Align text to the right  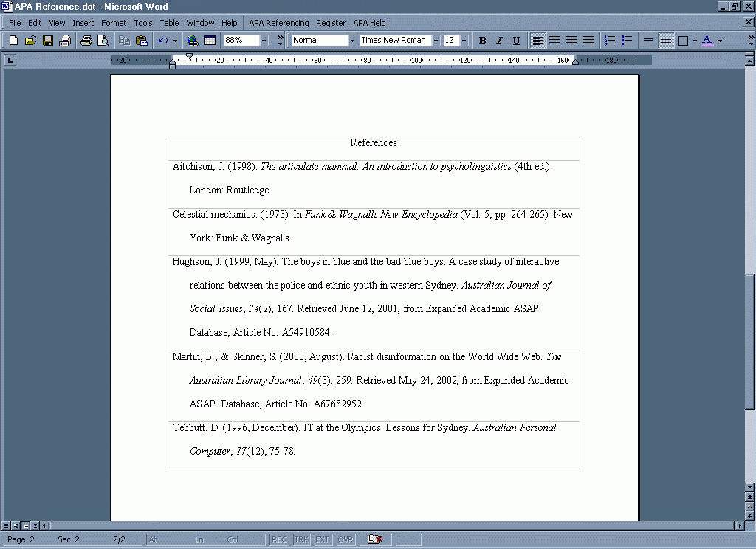pyautogui.click(x=571, y=41)
